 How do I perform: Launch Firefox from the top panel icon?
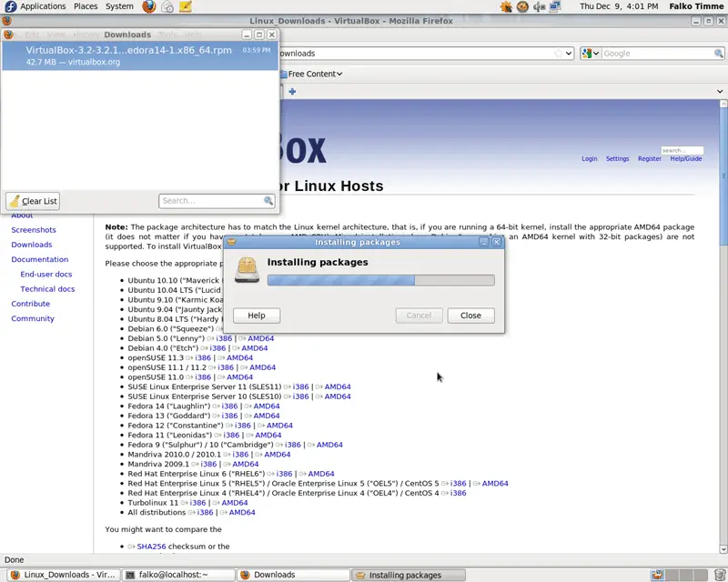149,6
